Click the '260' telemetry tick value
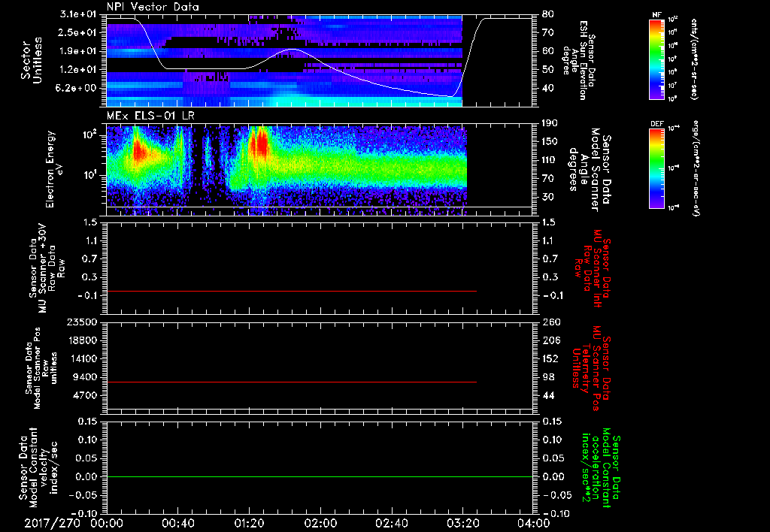The width and height of the screenshot is (770, 532). 550,322
